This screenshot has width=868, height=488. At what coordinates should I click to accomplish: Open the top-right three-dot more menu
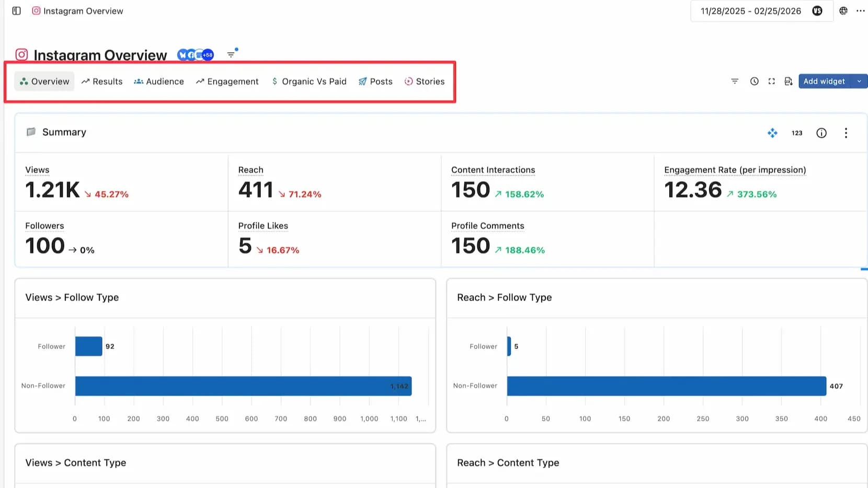860,11
